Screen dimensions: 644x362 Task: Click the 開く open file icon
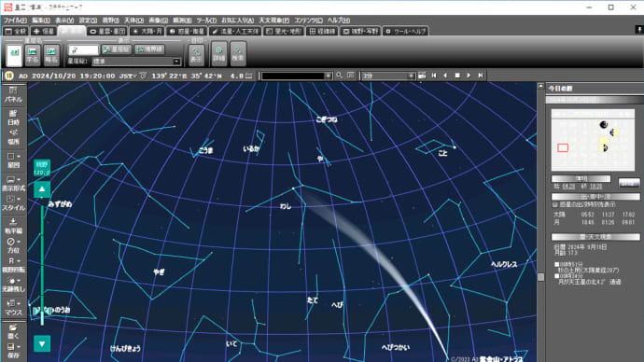pos(13,331)
